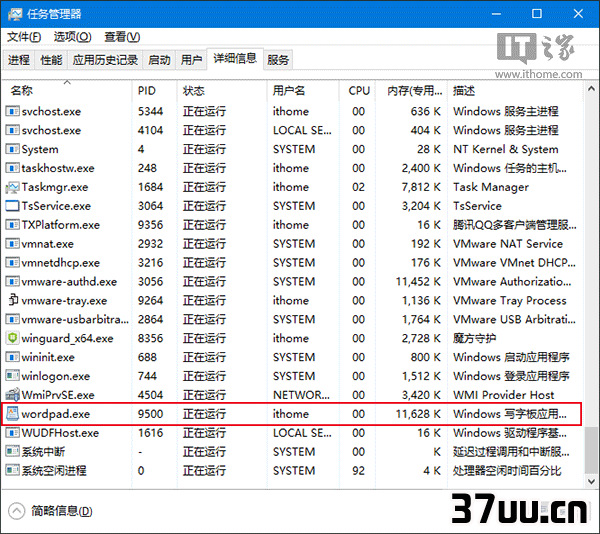This screenshot has height=534, width=600.
Task: Sort by the 内存(专用... column header
Action: (411, 91)
